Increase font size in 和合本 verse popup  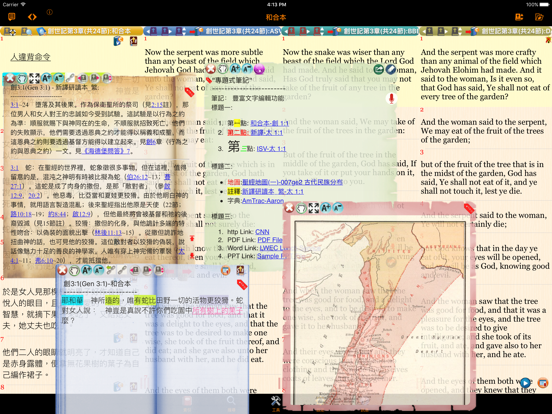tap(87, 270)
